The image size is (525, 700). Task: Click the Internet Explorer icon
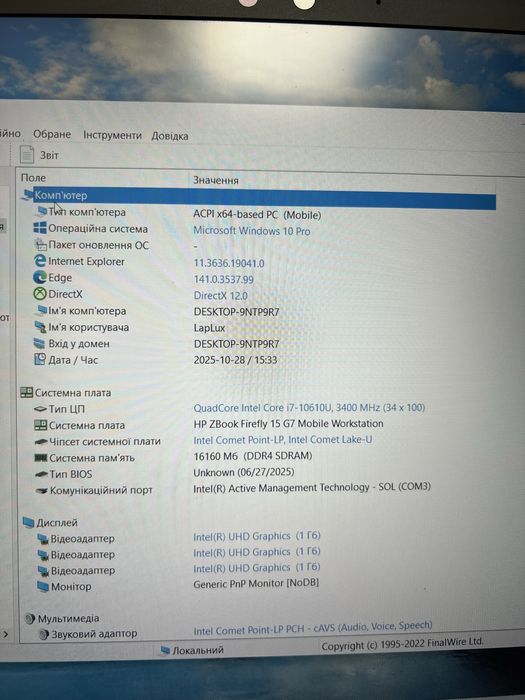click(x=40, y=261)
